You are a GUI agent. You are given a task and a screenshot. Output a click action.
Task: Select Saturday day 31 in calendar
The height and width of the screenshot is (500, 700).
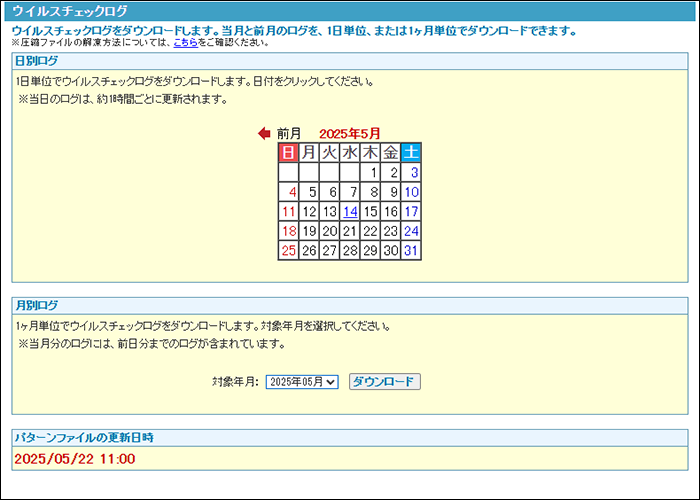[411, 250]
